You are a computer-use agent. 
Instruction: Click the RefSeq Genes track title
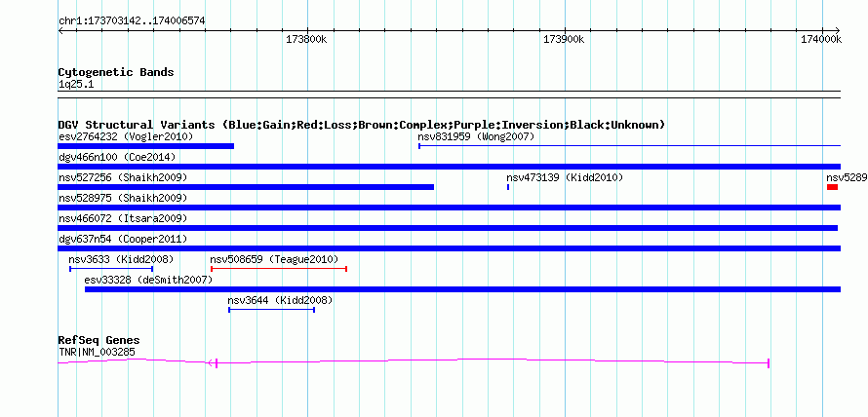[99, 340]
